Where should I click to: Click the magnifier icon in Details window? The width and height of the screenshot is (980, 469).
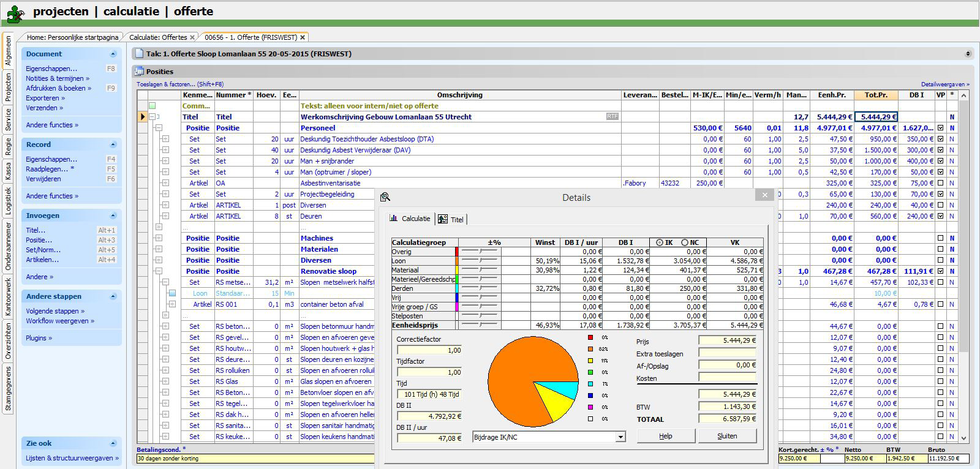pos(385,197)
